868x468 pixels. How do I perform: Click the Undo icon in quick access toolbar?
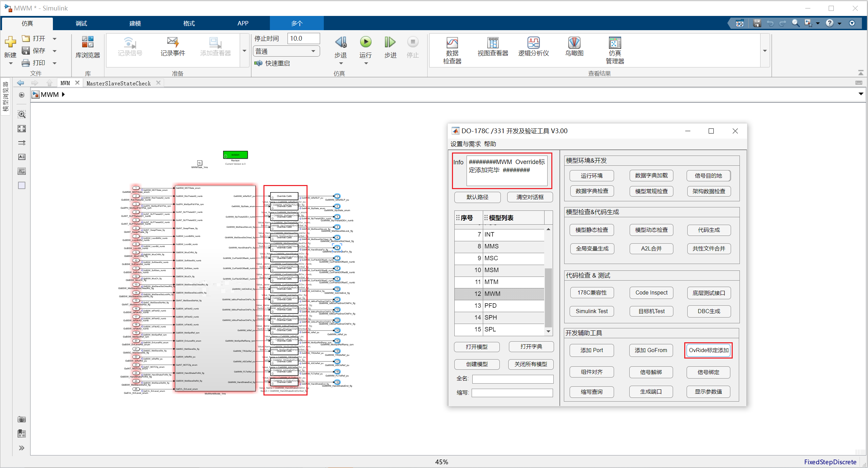click(x=770, y=23)
